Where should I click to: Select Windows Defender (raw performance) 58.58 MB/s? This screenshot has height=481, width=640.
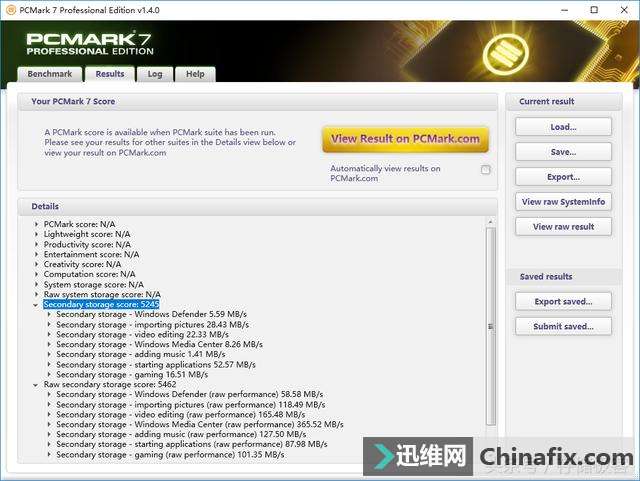pyautogui.click(x=190, y=394)
